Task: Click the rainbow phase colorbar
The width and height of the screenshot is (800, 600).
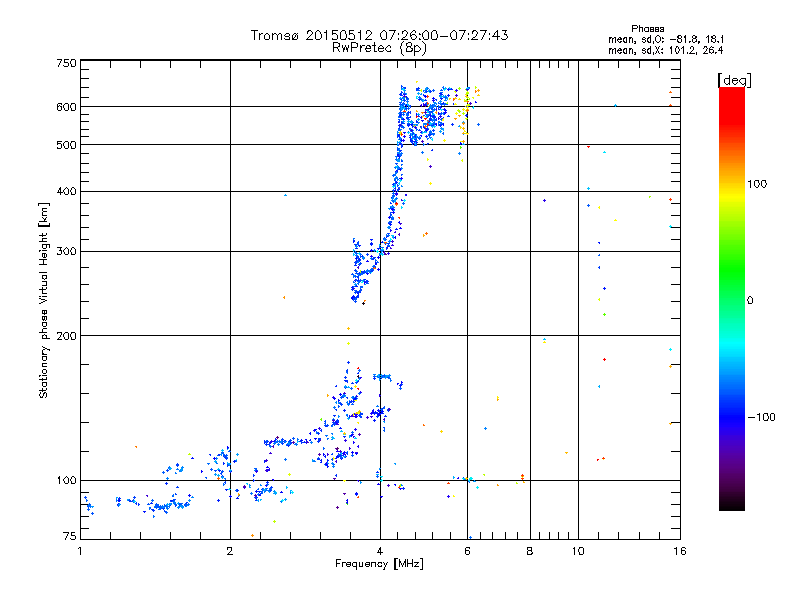Action: point(732,298)
